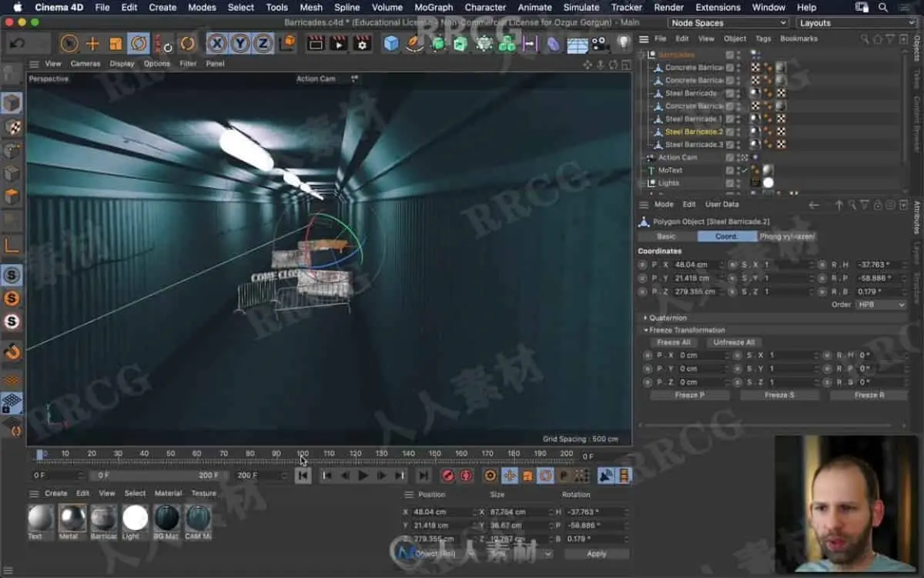Open the Tags menu in Object Manager
The height and width of the screenshot is (578, 924).
click(x=763, y=39)
